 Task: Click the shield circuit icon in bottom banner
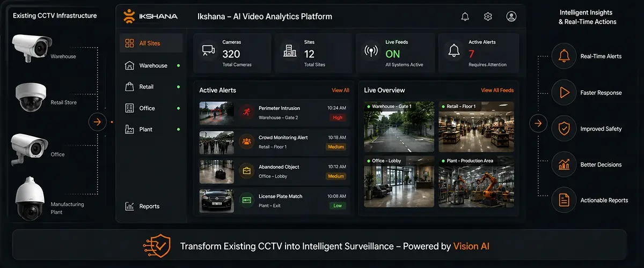[158, 246]
